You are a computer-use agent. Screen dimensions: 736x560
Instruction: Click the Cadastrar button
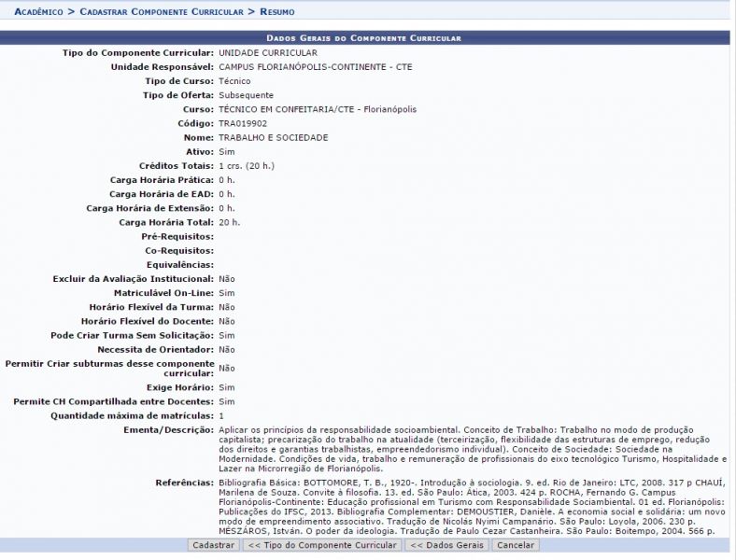point(213,544)
